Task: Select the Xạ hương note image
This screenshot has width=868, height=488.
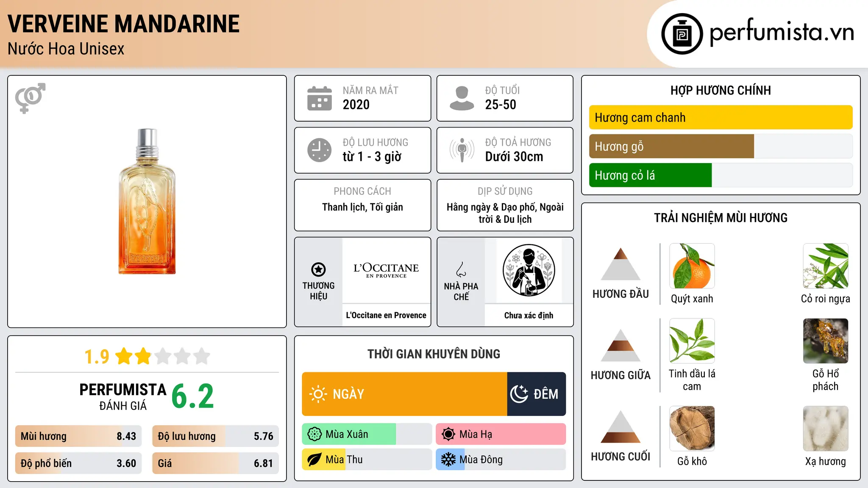Action: pyautogui.click(x=826, y=429)
